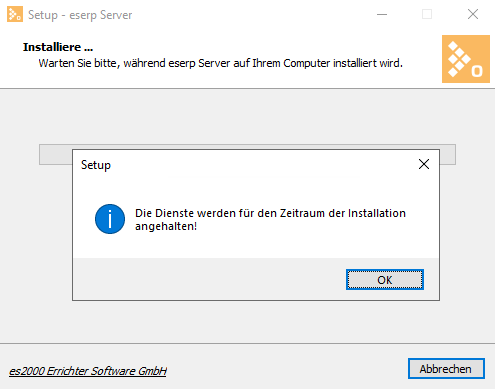Viewport: 495px width, 389px height.
Task: Click the large orange eserp logo in the header
Action: tap(466, 59)
